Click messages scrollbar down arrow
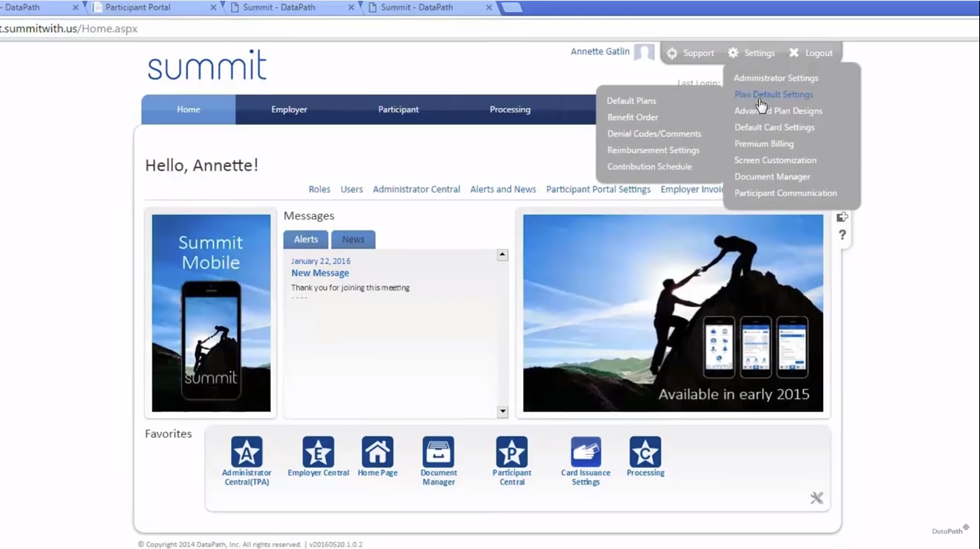This screenshot has width=980, height=549. click(503, 412)
